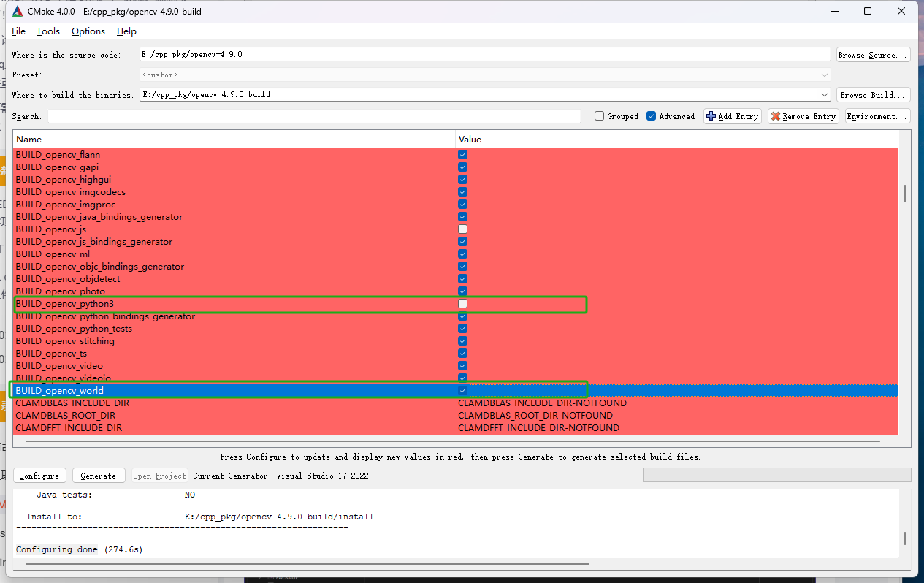The width and height of the screenshot is (924, 583).
Task: Click the Add Entry plus icon
Action: coord(710,115)
